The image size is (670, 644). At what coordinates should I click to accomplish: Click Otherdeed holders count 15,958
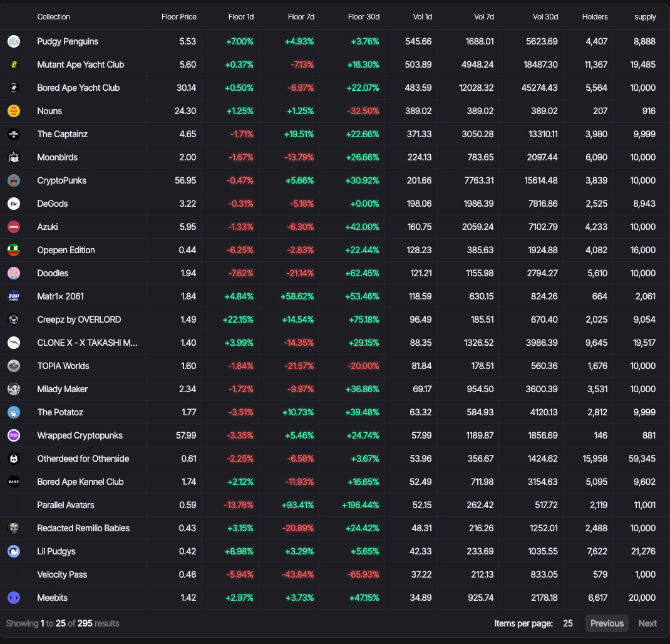595,459
